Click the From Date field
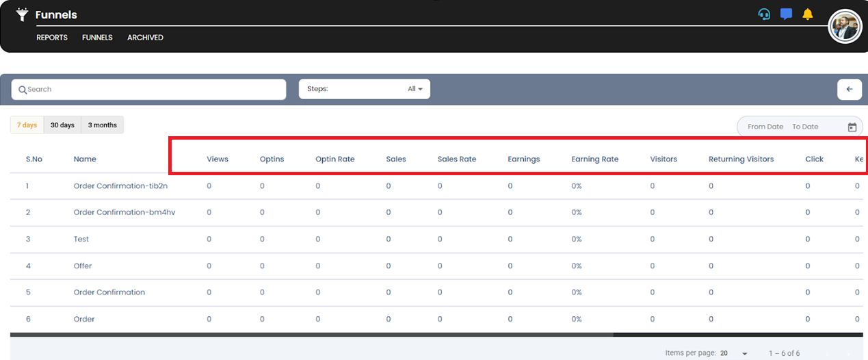Viewport: 868px width, 360px height. pos(765,127)
